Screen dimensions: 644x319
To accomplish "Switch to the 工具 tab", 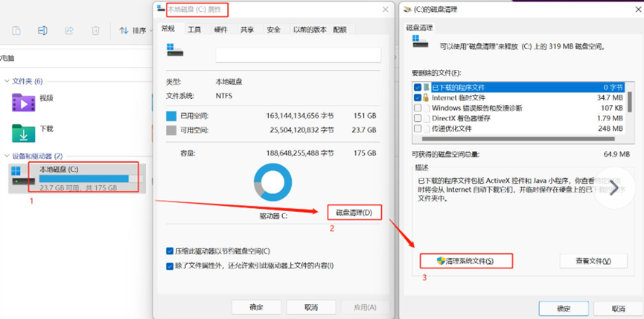I will pyautogui.click(x=194, y=30).
